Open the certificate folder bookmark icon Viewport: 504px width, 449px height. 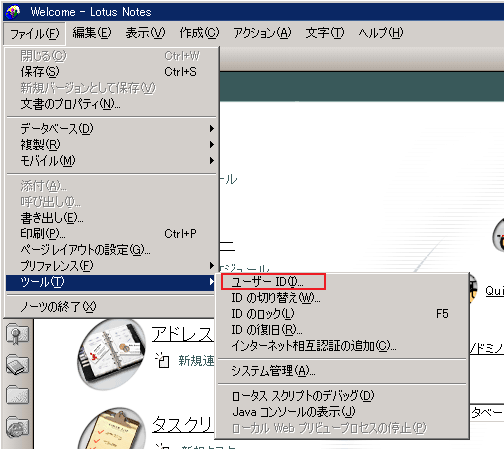click(17, 333)
